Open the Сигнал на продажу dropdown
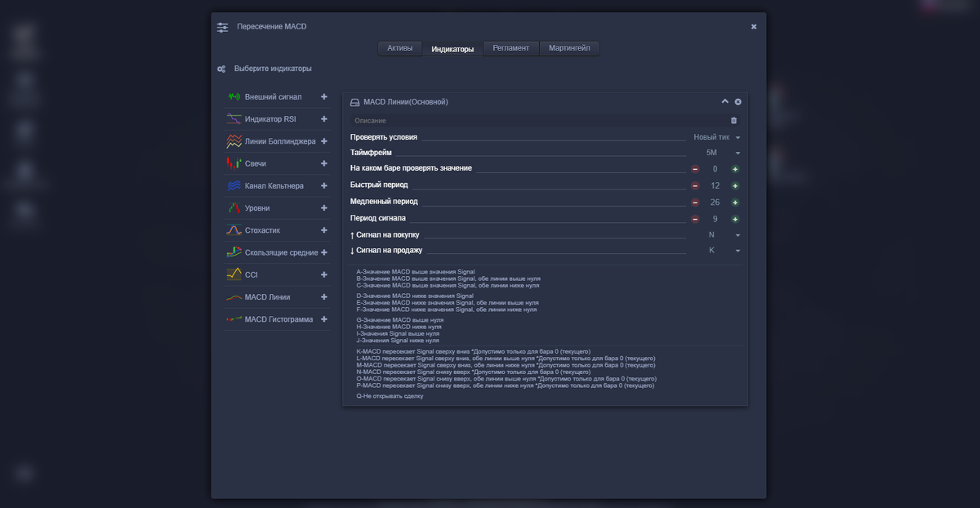This screenshot has width=980, height=508. (724, 250)
